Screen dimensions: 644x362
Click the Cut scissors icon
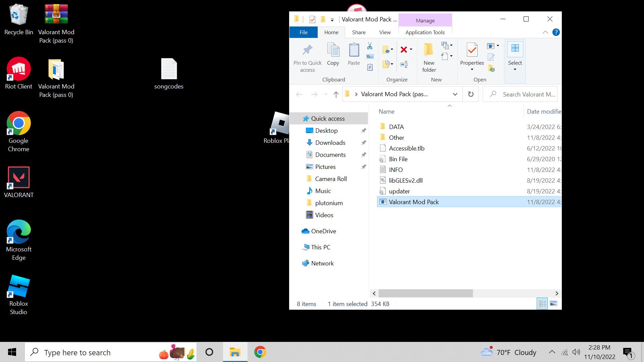pyautogui.click(x=370, y=46)
